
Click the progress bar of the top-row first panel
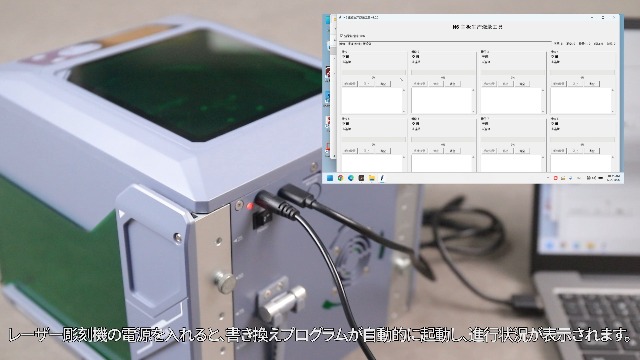click(x=374, y=72)
